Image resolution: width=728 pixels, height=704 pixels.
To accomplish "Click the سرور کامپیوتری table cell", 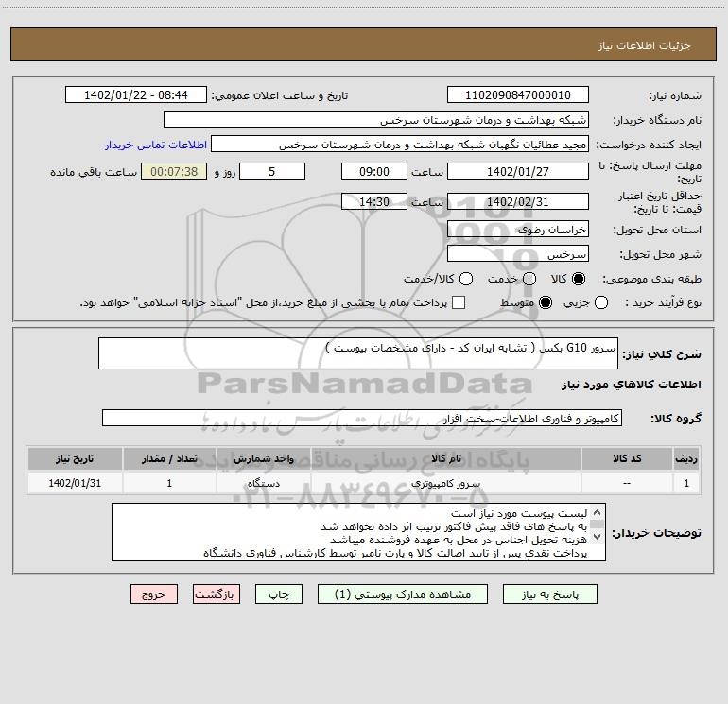I will point(445,483).
